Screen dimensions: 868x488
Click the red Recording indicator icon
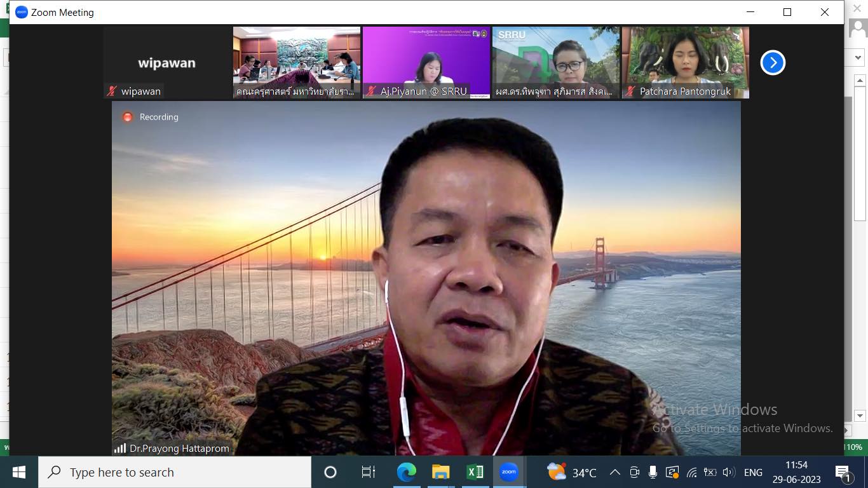(128, 117)
